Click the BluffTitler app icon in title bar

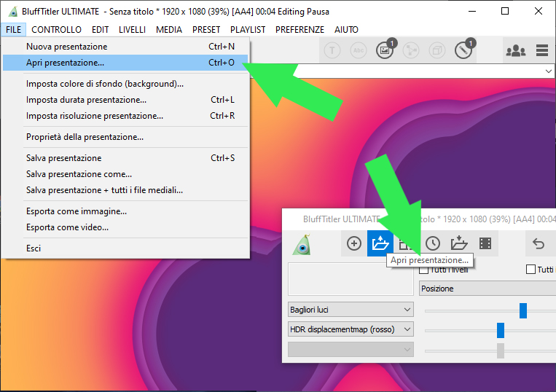(13, 12)
